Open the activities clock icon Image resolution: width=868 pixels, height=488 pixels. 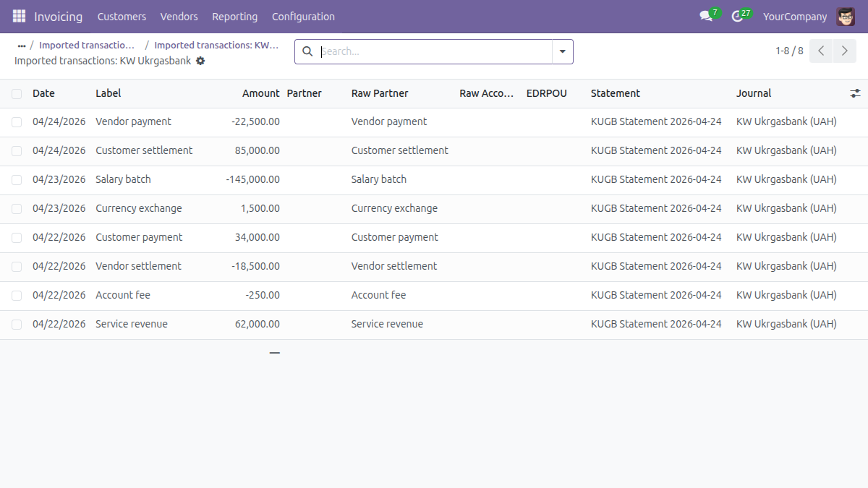(x=738, y=16)
